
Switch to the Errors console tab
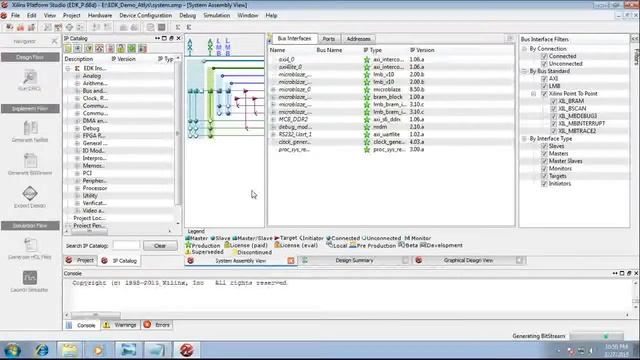[157, 325]
